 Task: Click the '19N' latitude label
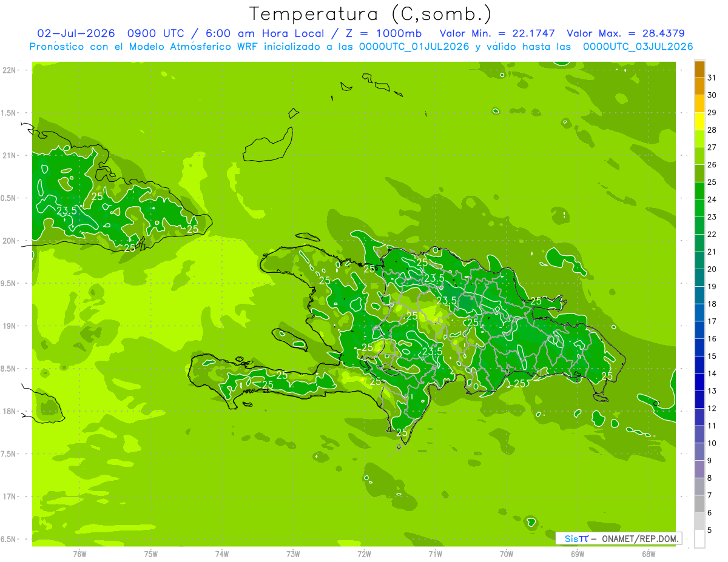pos(10,326)
